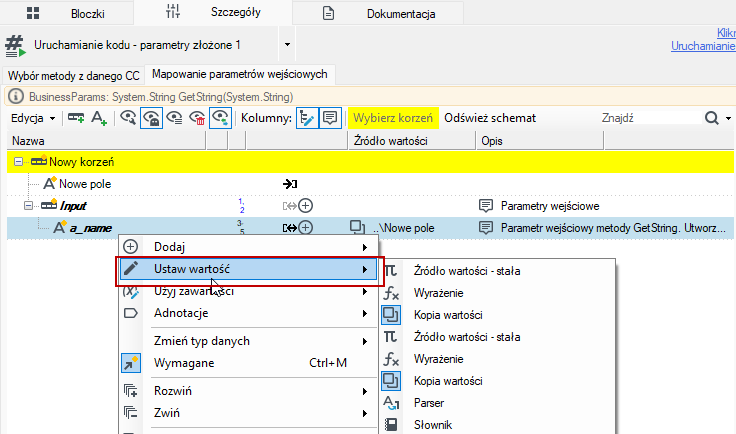
Task: Toggle the tree edit column under Kolumny
Action: coord(307,118)
